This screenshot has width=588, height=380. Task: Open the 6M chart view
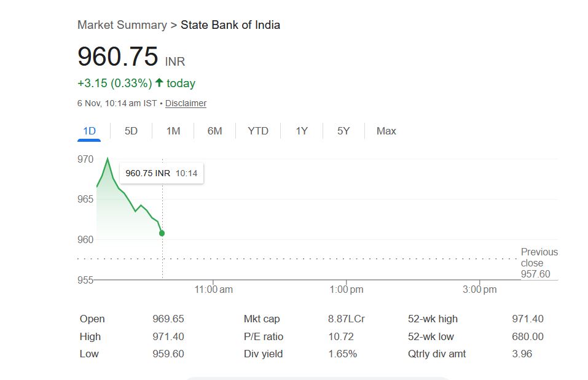tap(214, 131)
